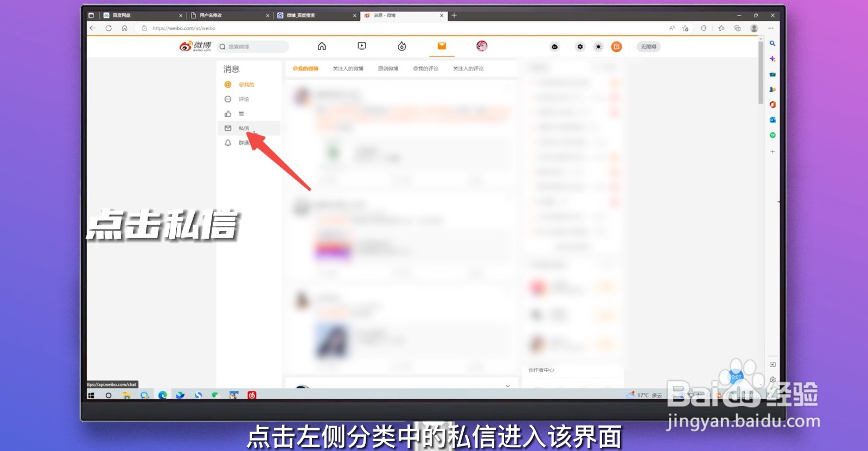
Task: Go back with the browser back arrow
Action: [x=92, y=28]
